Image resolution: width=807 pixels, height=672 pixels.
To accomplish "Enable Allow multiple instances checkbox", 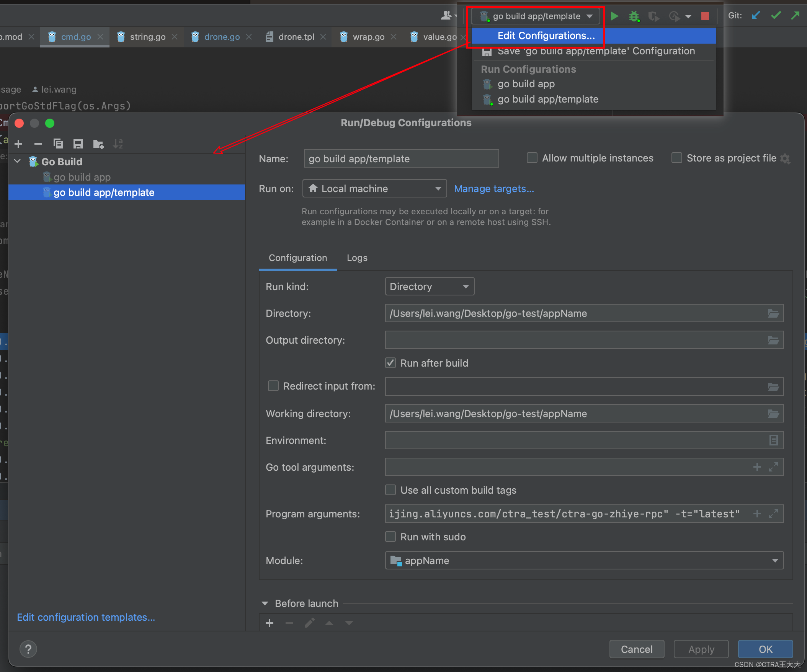I will [x=532, y=158].
